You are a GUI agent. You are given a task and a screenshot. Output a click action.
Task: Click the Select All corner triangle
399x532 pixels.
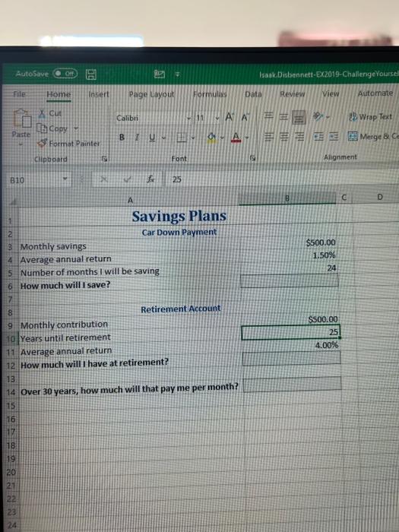click(x=13, y=201)
